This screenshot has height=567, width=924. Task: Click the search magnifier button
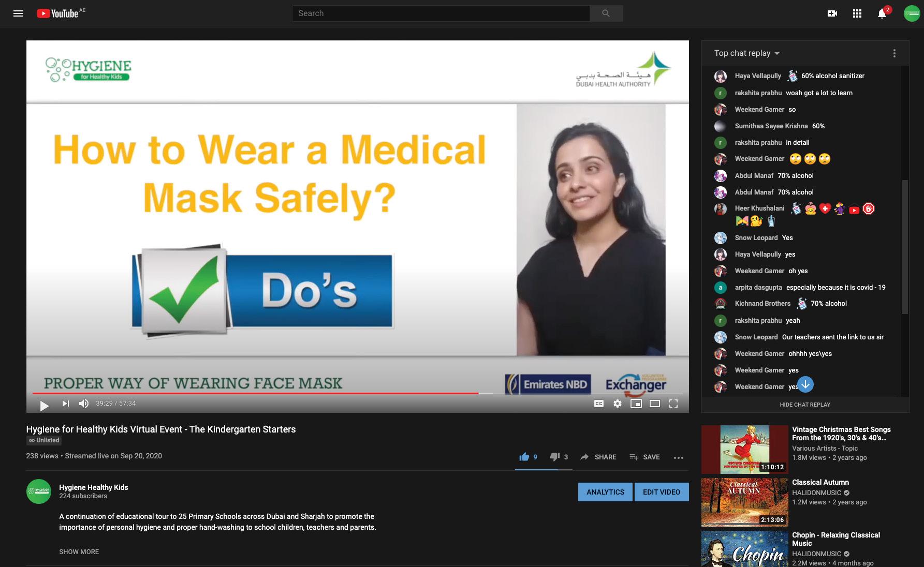coord(606,13)
